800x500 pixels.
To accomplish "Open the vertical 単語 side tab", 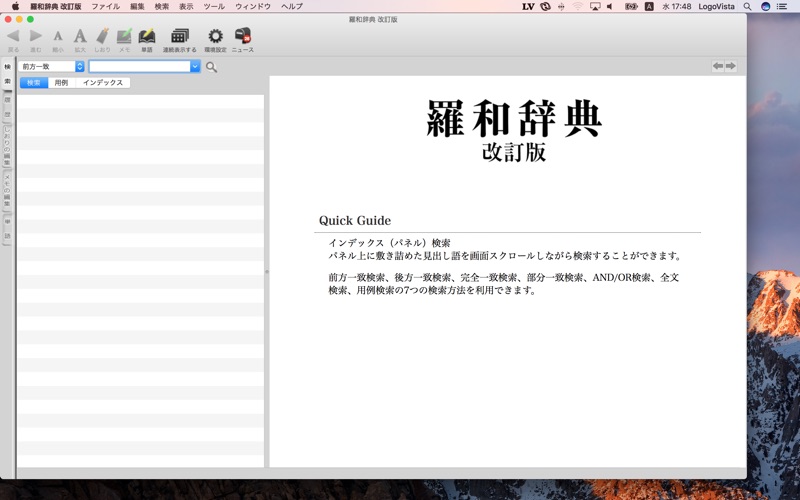I will click(x=7, y=229).
